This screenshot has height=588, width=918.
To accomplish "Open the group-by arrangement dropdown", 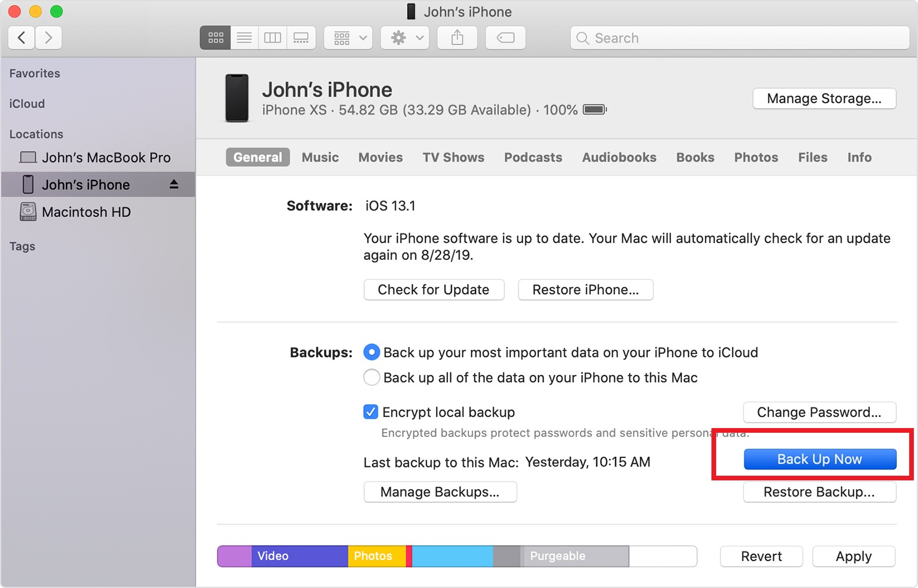I will [x=348, y=38].
